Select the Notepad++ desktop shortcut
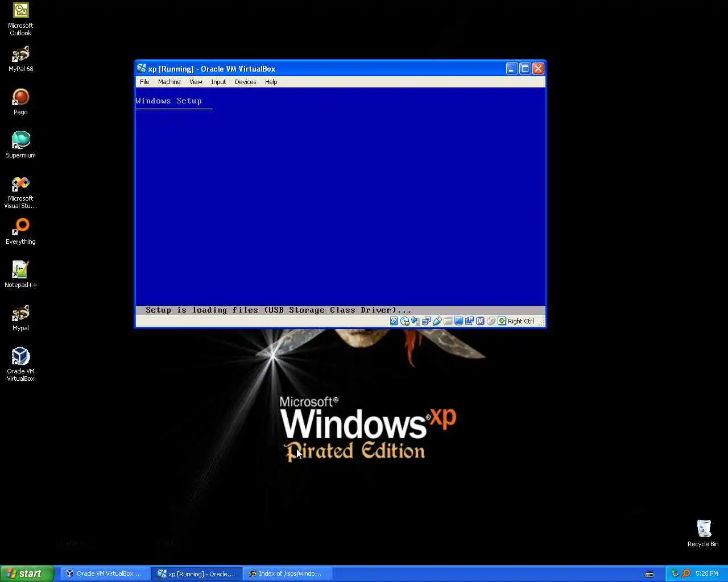728x582 pixels. pos(20,275)
